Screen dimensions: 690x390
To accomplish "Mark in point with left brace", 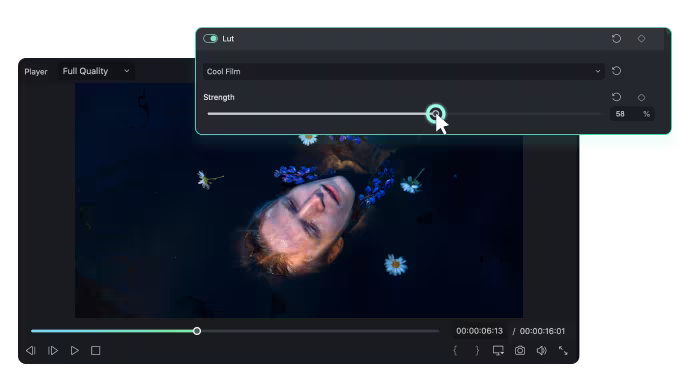I will pyautogui.click(x=455, y=351).
